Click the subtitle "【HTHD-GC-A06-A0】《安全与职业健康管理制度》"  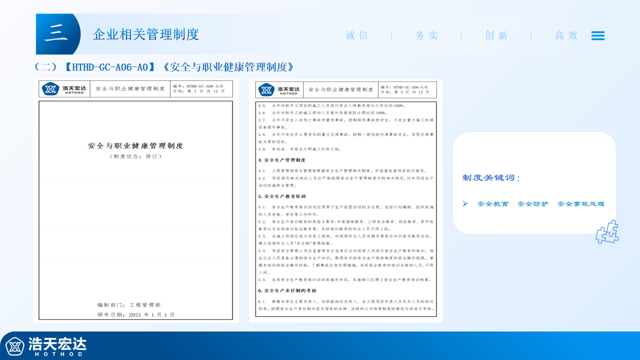click(x=179, y=67)
